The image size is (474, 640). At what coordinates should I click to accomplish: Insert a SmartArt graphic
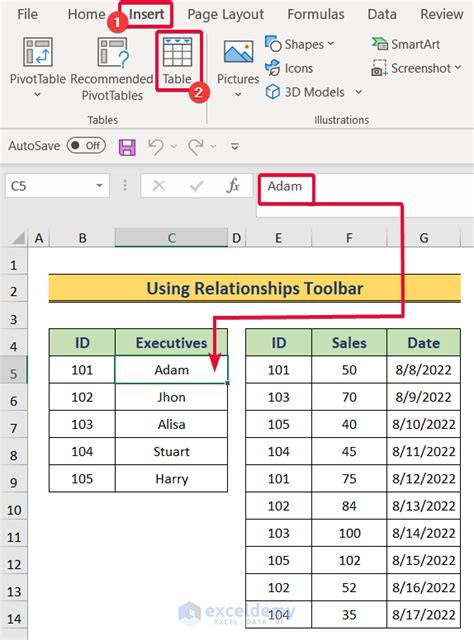[x=405, y=44]
